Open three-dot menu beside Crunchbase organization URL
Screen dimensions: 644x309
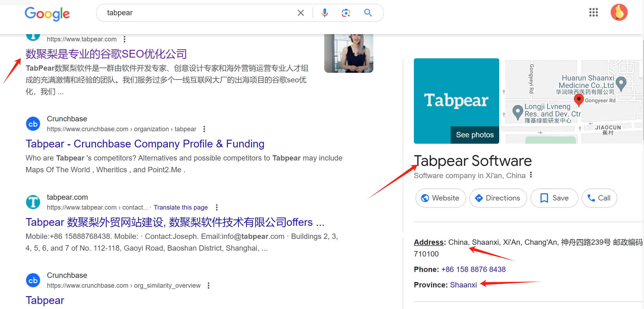click(x=204, y=129)
